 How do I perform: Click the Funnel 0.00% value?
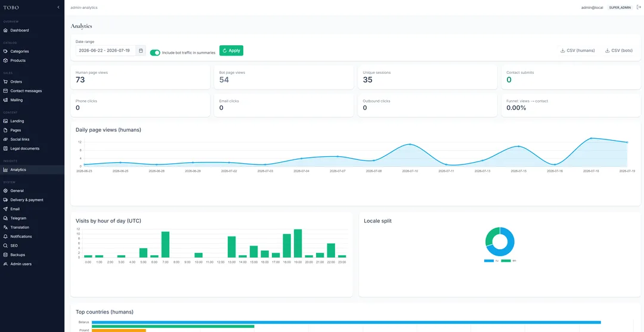(516, 108)
